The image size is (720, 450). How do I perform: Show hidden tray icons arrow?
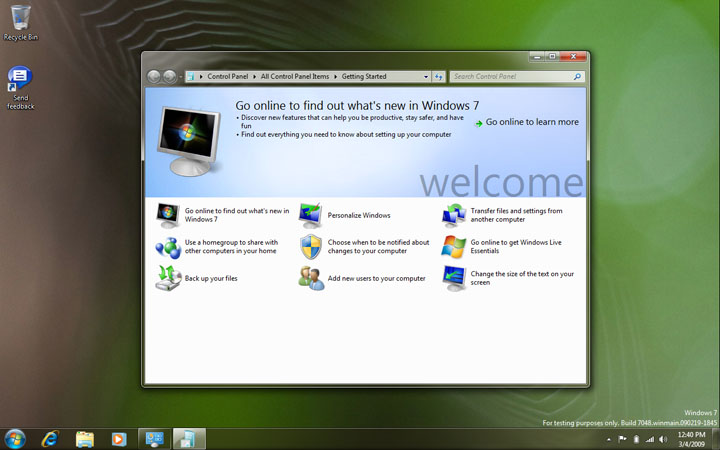(609, 439)
